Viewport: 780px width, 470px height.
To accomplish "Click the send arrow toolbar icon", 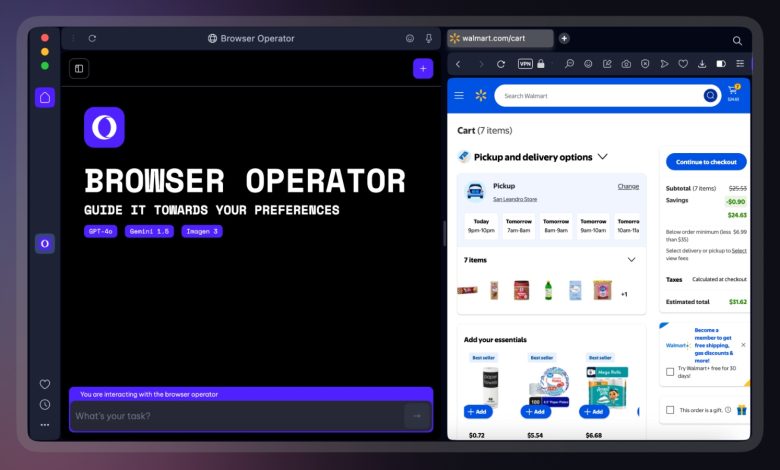I will (664, 64).
